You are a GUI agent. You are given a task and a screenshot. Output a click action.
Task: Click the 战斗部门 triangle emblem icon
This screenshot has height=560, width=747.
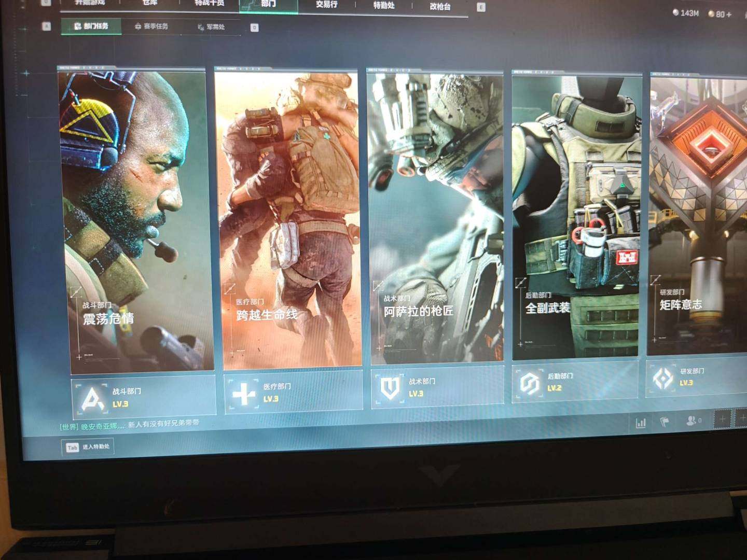coord(92,398)
